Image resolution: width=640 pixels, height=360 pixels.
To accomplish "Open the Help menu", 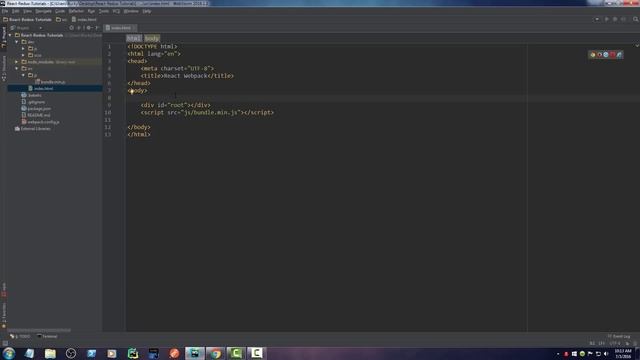I will [x=147, y=11].
